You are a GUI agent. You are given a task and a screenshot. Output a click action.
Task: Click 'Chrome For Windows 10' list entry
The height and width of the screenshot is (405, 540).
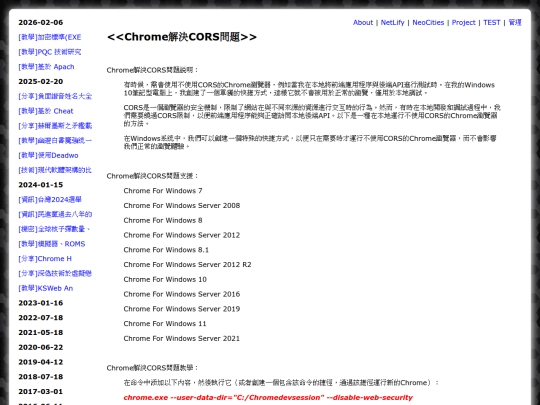click(165, 280)
